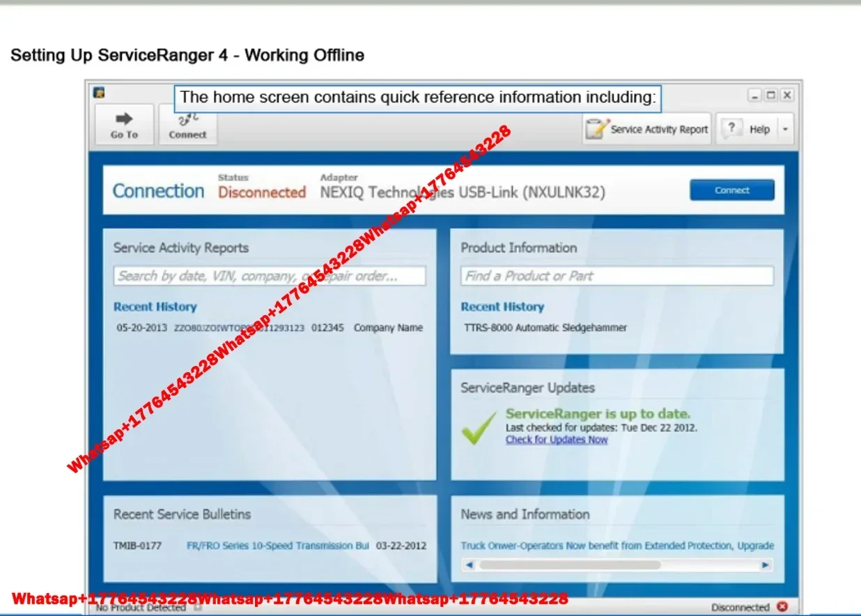This screenshot has height=616, width=861.
Task: Select TTRS-8000 Automatic Sledgehammer recent product
Action: [545, 328]
